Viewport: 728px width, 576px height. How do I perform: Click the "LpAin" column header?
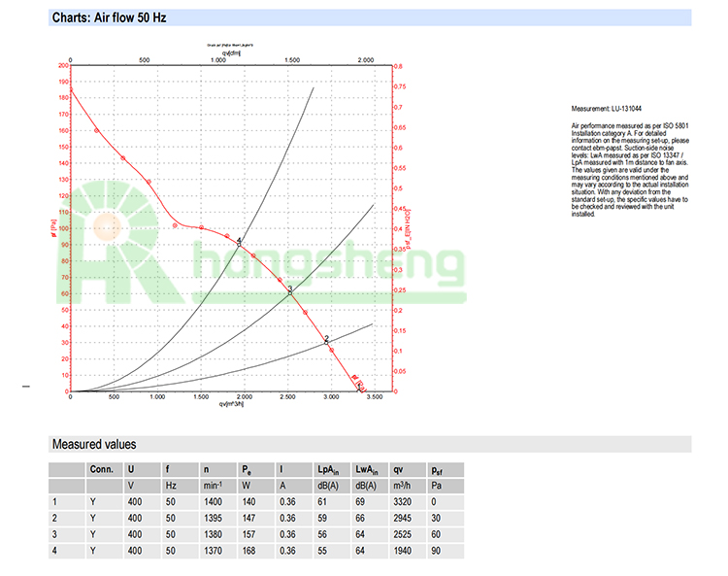click(x=328, y=469)
